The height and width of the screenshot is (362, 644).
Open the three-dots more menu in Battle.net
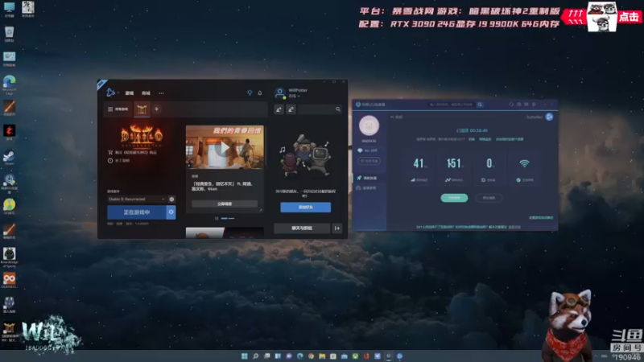(x=162, y=93)
